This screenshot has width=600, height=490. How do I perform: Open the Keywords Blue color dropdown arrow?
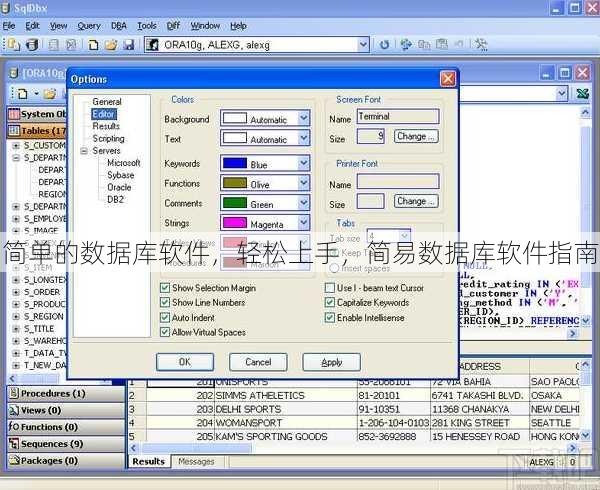coord(304,163)
